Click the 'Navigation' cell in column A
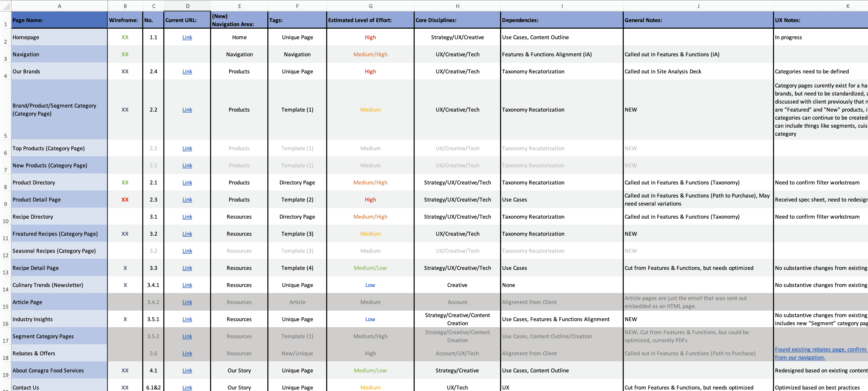This screenshot has width=868, height=391. click(59, 54)
